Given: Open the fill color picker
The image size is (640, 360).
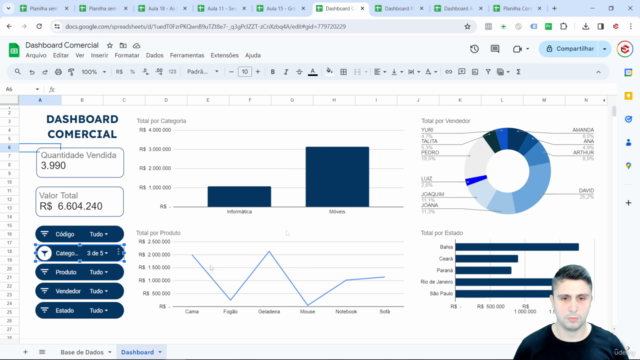Looking at the screenshot, I should coord(329,72).
